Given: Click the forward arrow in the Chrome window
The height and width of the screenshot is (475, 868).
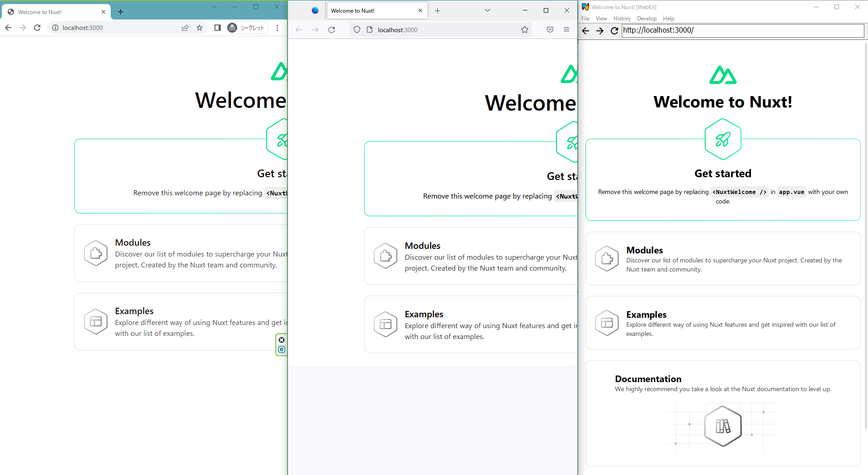Looking at the screenshot, I should (x=23, y=28).
